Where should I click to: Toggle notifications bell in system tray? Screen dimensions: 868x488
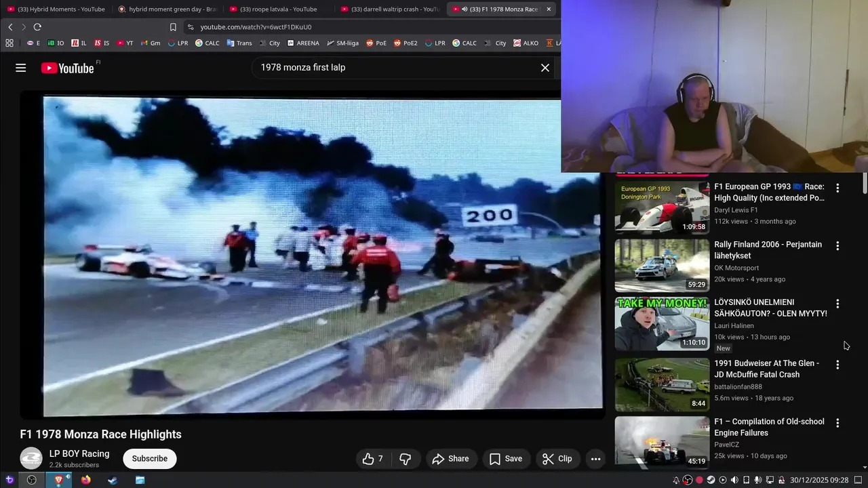pyautogui.click(x=676, y=480)
